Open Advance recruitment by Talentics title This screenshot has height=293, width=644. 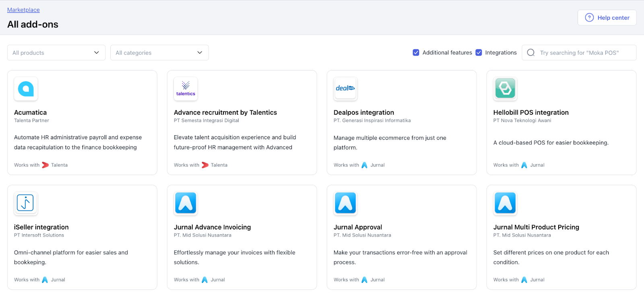click(225, 113)
